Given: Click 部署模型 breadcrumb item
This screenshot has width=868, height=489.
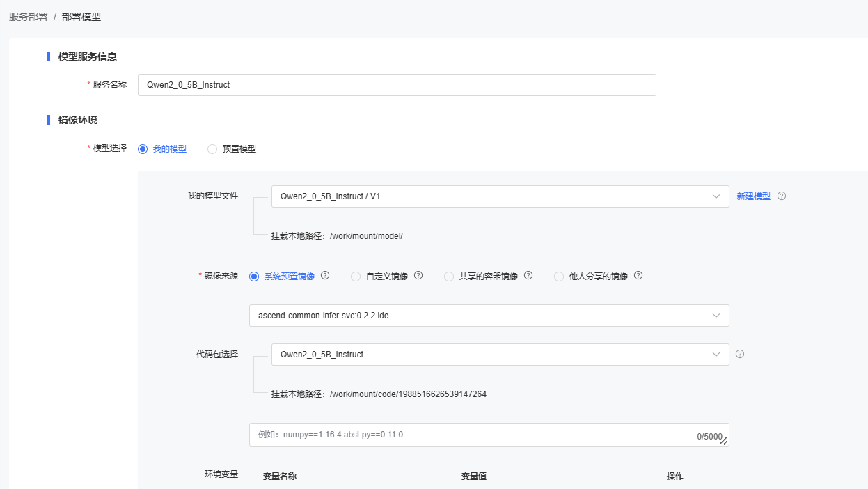Looking at the screenshot, I should (81, 17).
